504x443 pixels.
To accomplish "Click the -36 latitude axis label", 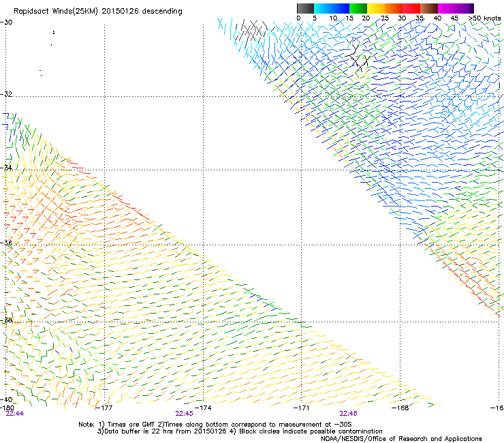I will 6,243.
